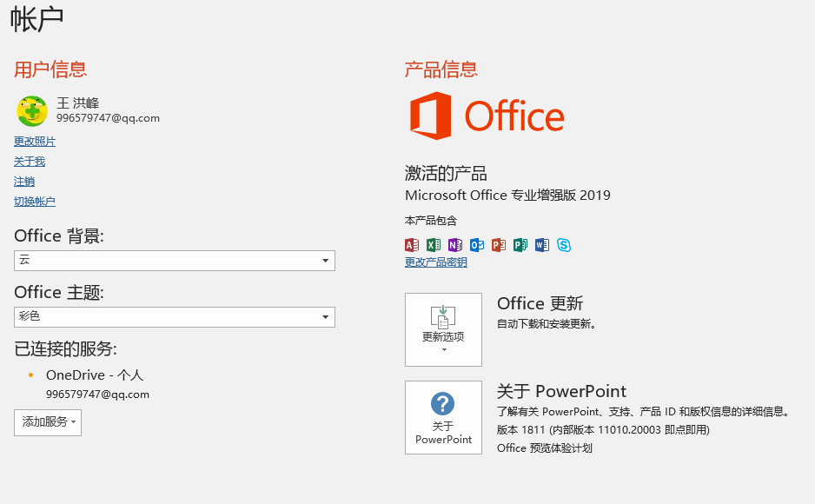The height and width of the screenshot is (504, 815).
Task: Click the 切换帐户 switch account link
Action: (x=35, y=202)
